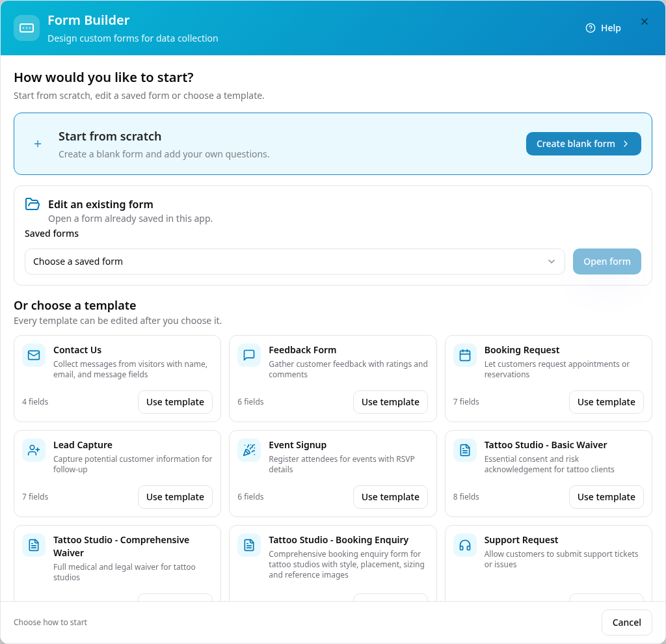Screen dimensions: 666x644
Task: Use template for Lead Capture
Action: (x=175, y=497)
